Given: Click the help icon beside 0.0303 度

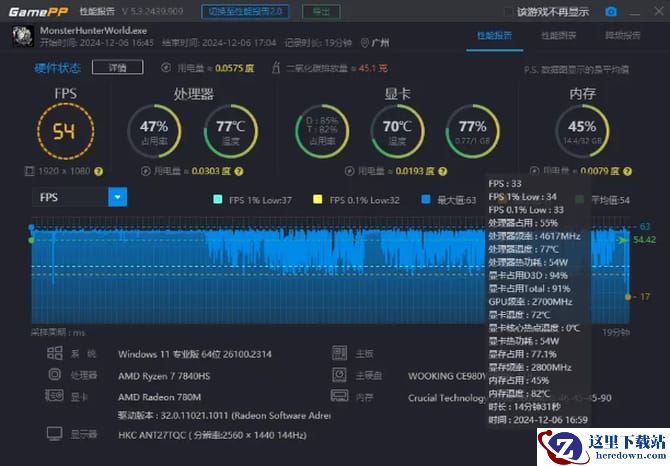Looking at the screenshot, I should [239, 171].
